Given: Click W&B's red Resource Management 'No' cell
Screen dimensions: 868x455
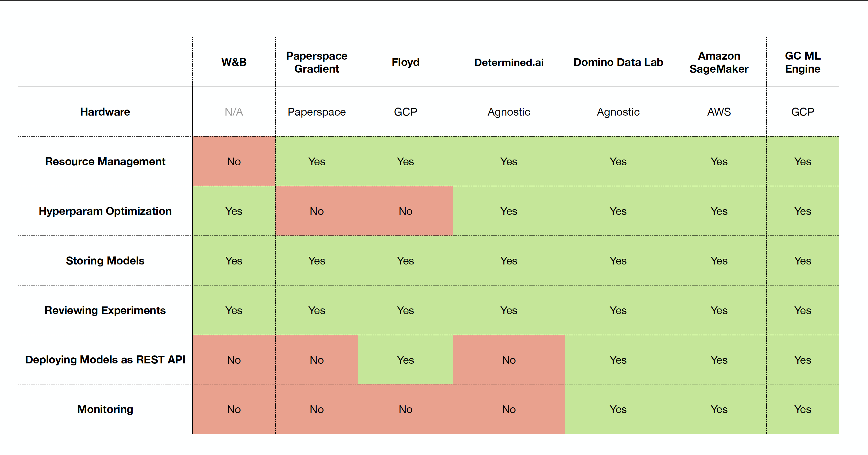Looking at the screenshot, I should [x=234, y=161].
